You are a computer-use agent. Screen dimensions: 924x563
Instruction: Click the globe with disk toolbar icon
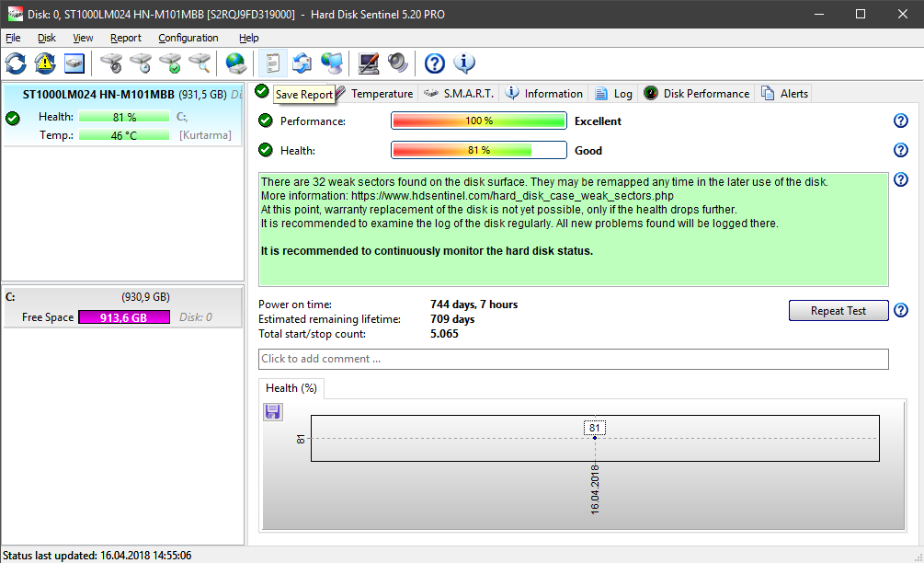(x=235, y=63)
